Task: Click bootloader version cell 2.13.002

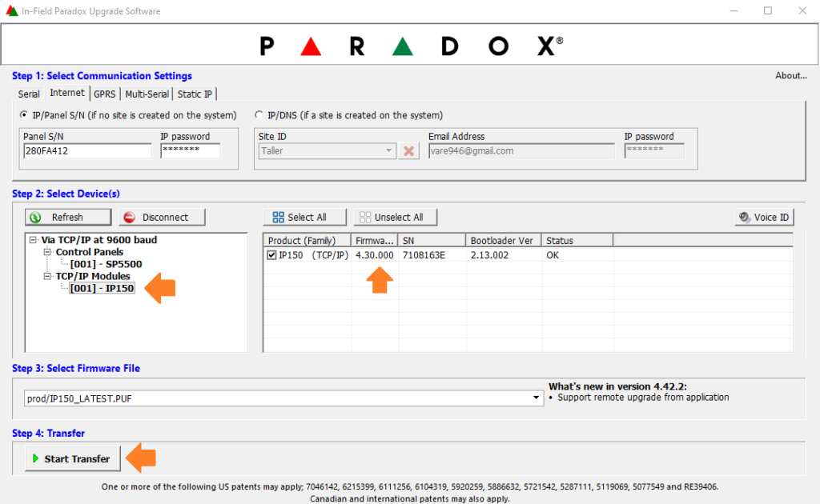Action: pyautogui.click(x=489, y=255)
